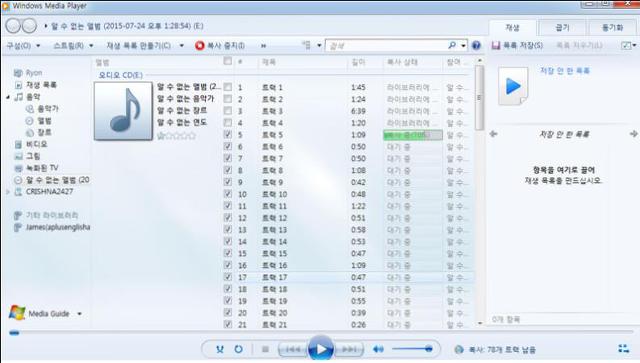This screenshot has width=640, height=363.
Task: Click the Stop playback button
Action: coord(265,349)
